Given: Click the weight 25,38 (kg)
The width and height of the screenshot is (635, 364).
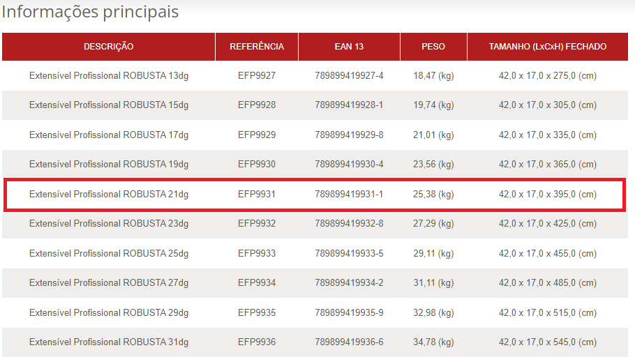Looking at the screenshot, I should tap(433, 195).
